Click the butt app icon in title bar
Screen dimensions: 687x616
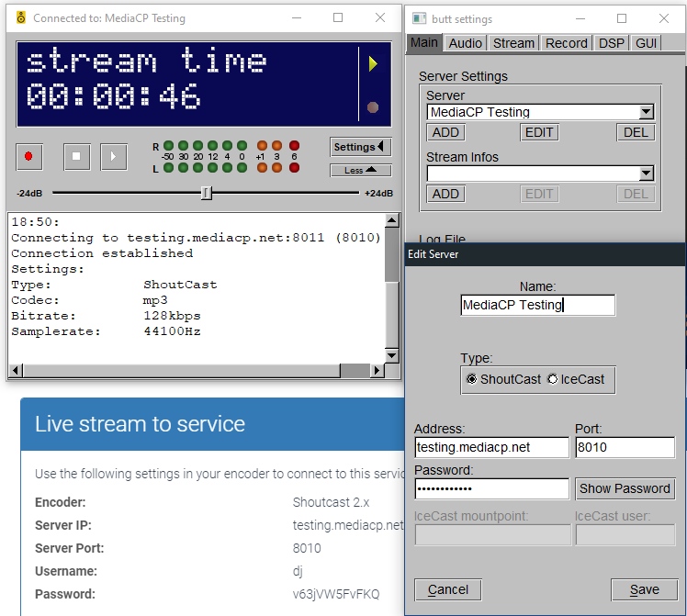[21, 18]
